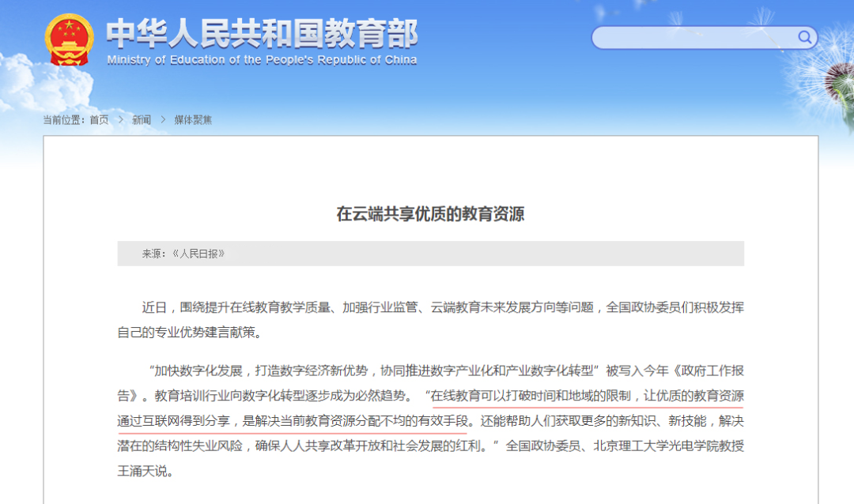The image size is (854, 504).
Task: Click the search icon inside the search bar
Action: tap(804, 37)
